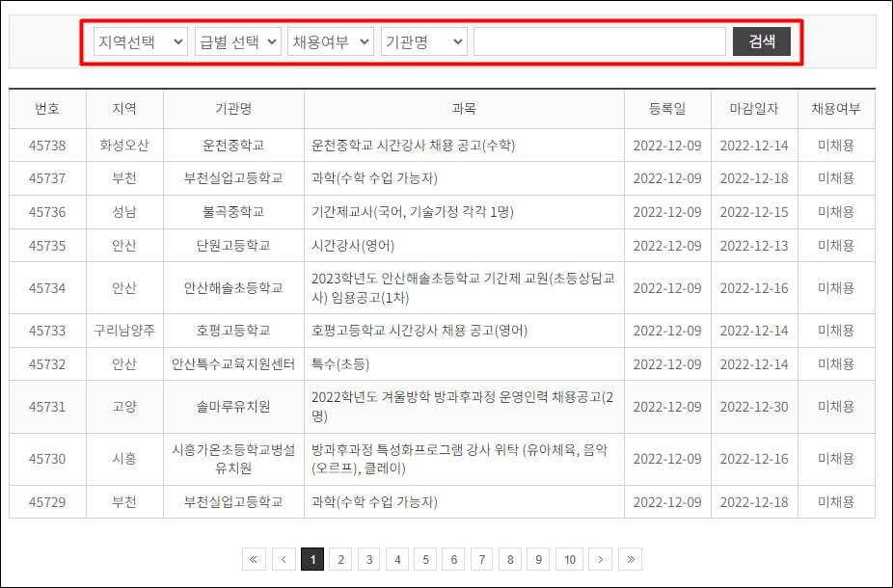Screen dimensions: 893x588
Task: Click the 마감일자 deadline column header
Action: 749,108
